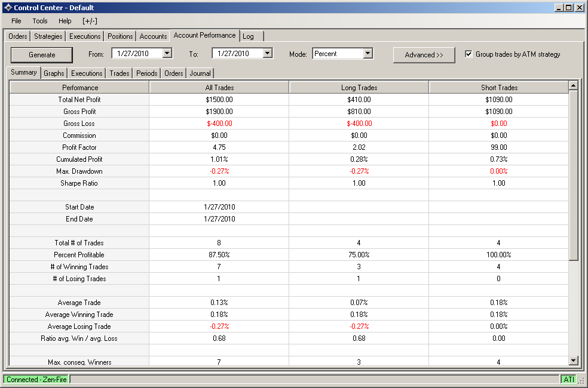The width and height of the screenshot is (588, 388).
Task: Click the Gross Profit row label
Action: [79, 112]
